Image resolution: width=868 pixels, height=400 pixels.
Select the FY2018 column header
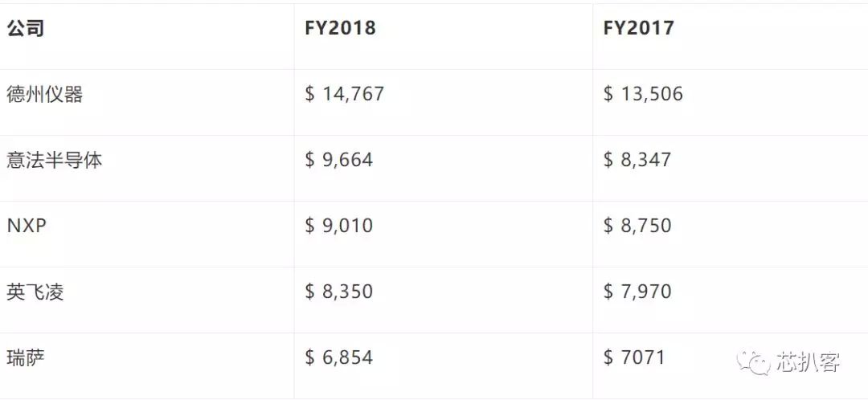click(340, 27)
